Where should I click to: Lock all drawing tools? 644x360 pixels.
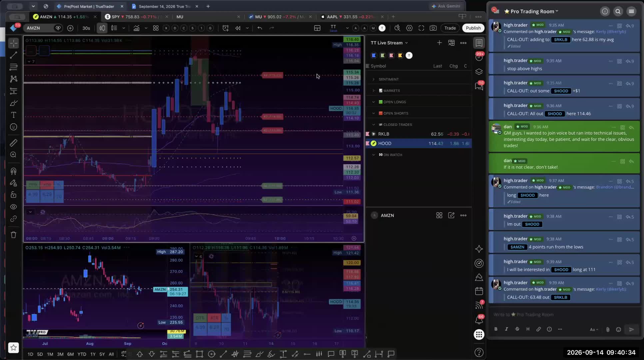[14, 195]
